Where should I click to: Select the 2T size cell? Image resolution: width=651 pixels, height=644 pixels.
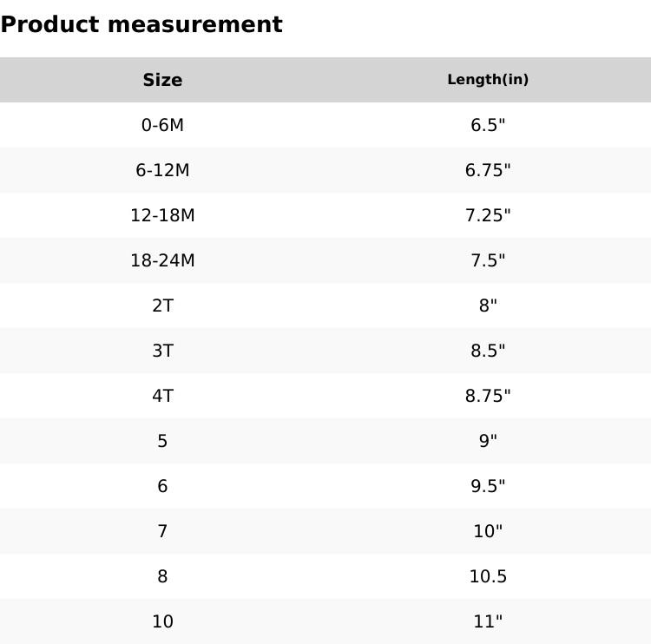tap(162, 306)
